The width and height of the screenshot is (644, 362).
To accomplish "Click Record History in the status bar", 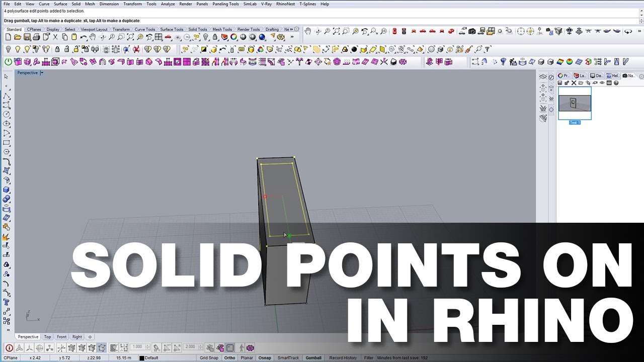I will click(x=343, y=357).
